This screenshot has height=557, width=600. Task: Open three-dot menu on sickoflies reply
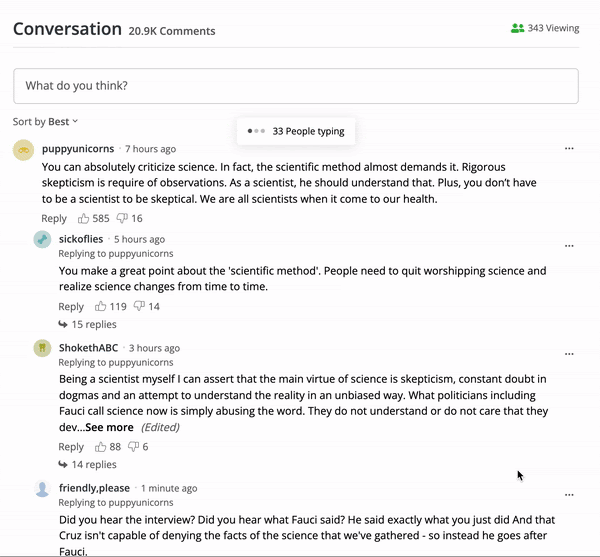click(569, 246)
